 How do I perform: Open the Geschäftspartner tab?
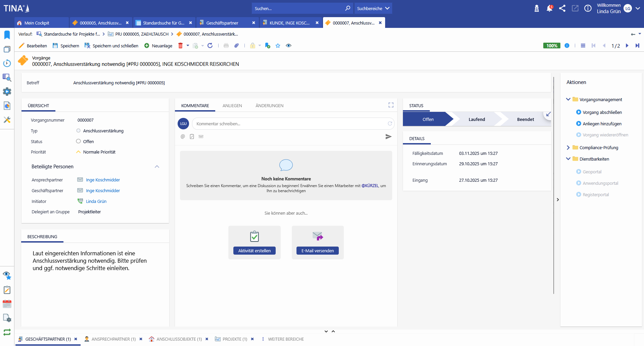(222, 23)
